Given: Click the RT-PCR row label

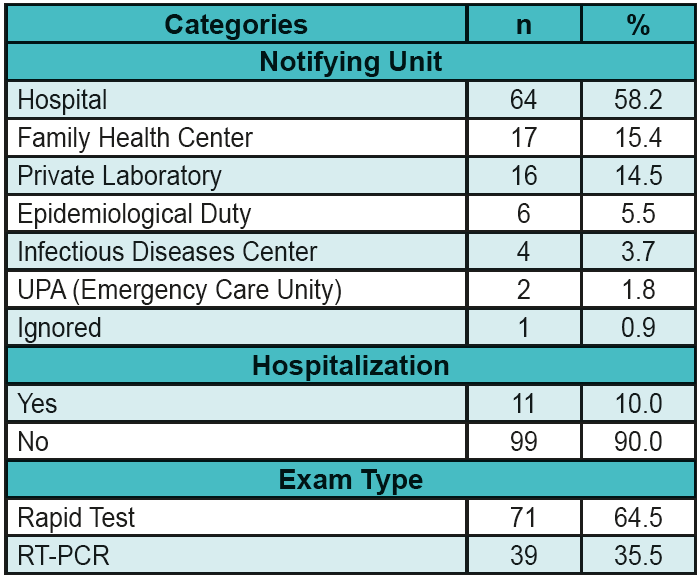Looking at the screenshot, I should click(x=62, y=555).
